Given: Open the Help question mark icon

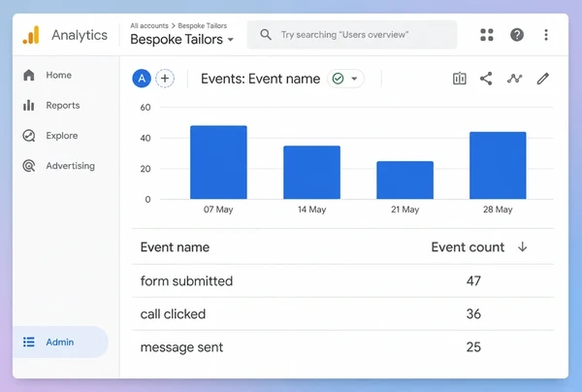Looking at the screenshot, I should (x=517, y=35).
